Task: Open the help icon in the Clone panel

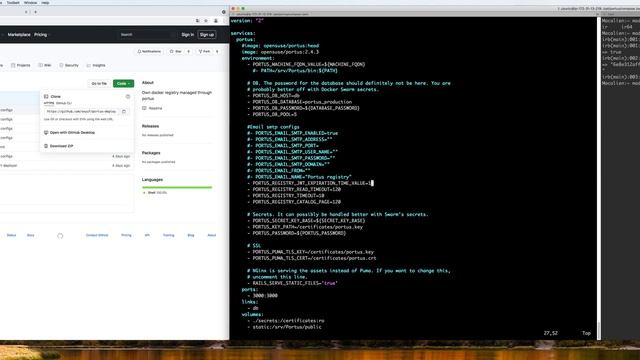Action: (128, 97)
